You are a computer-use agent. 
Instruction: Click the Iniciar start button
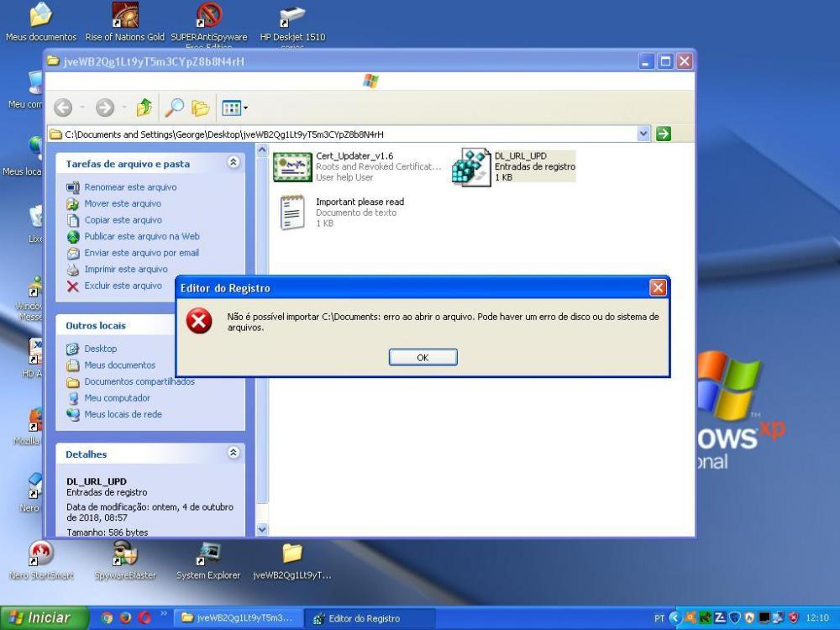[40, 618]
